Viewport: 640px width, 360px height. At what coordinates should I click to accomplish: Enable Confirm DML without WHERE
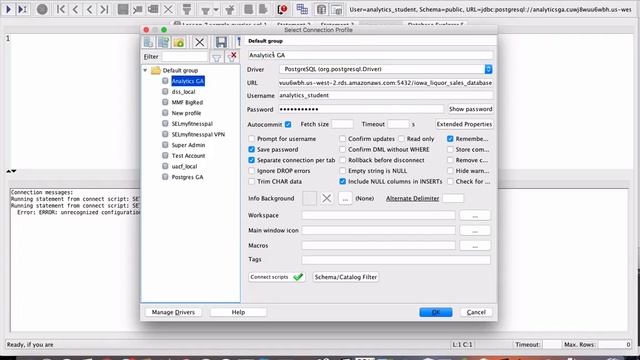click(x=342, y=149)
